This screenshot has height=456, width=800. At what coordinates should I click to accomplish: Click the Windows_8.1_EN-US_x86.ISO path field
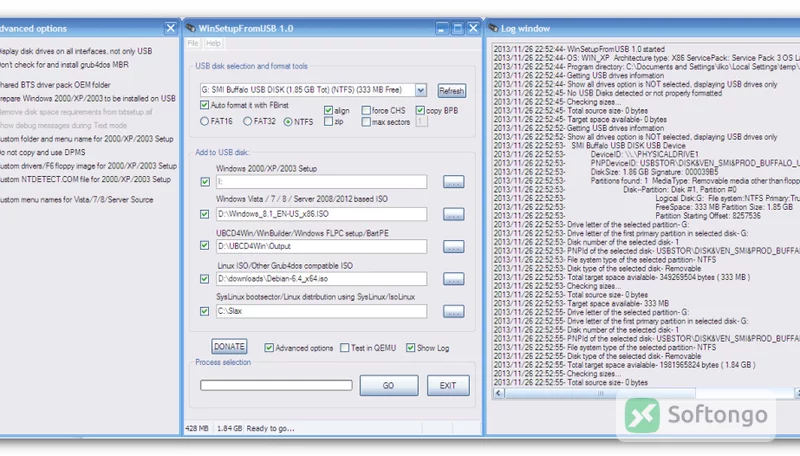tap(321, 214)
